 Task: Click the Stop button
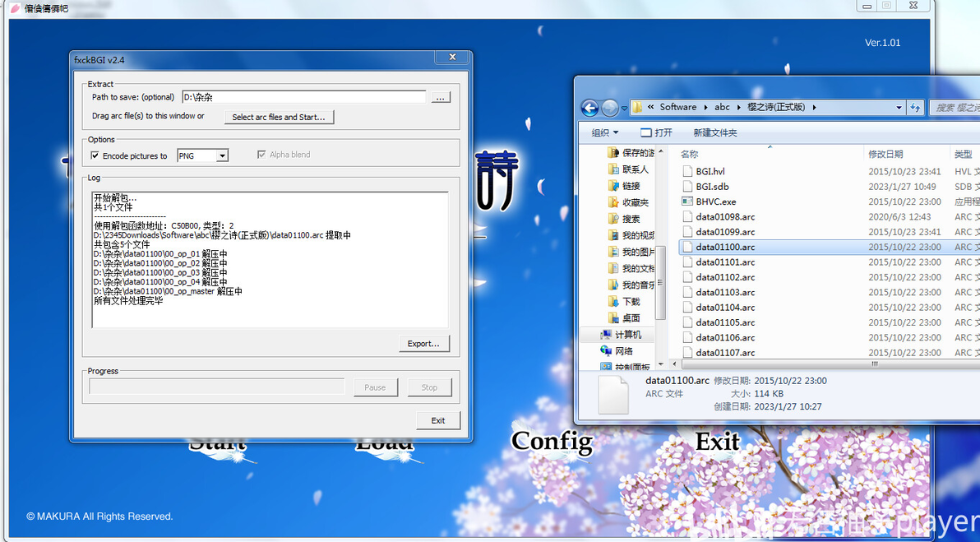tap(429, 387)
